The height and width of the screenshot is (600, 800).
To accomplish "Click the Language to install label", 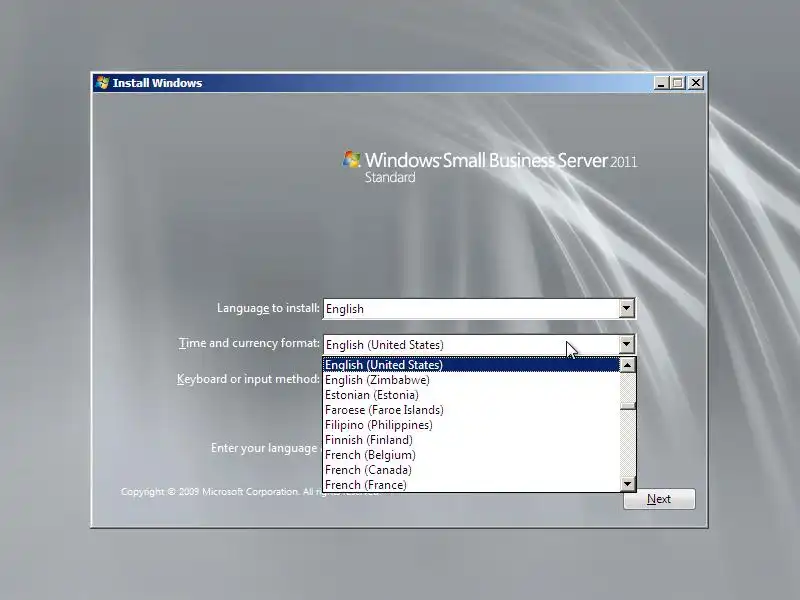I will pos(268,308).
